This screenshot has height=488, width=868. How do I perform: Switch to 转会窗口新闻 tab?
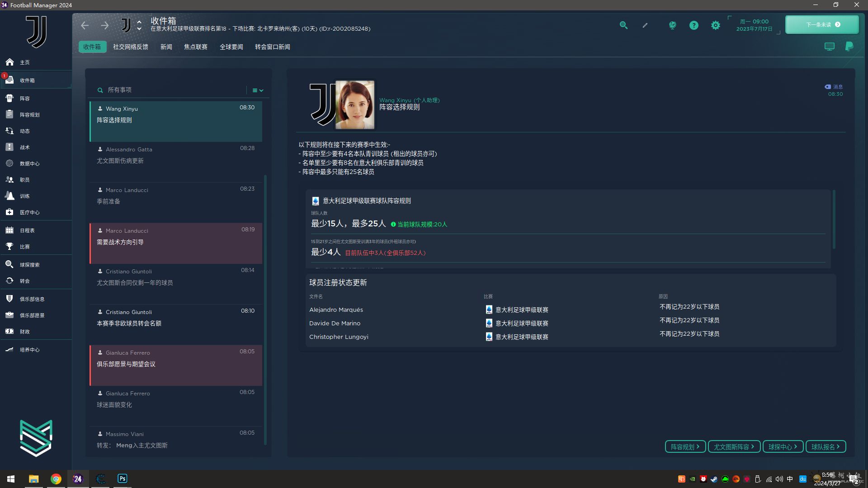[273, 47]
